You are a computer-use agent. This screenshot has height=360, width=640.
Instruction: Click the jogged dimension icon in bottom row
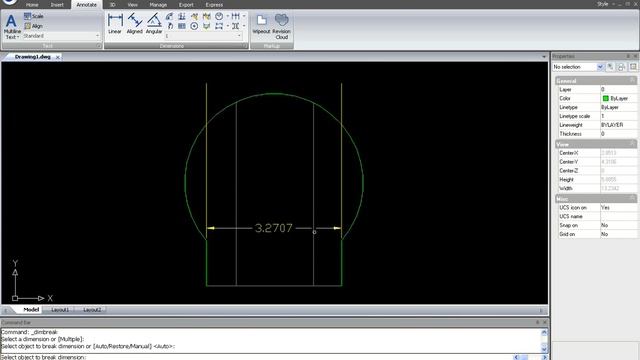(x=170, y=26)
